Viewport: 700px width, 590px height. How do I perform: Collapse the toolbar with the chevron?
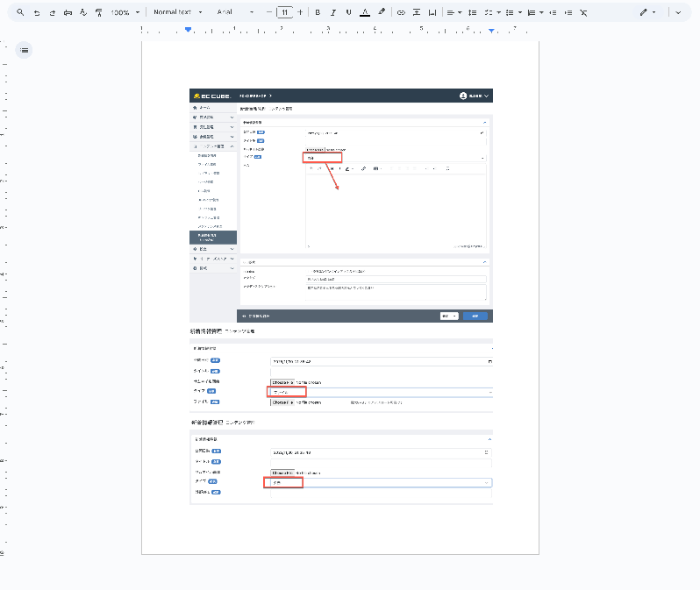click(678, 12)
